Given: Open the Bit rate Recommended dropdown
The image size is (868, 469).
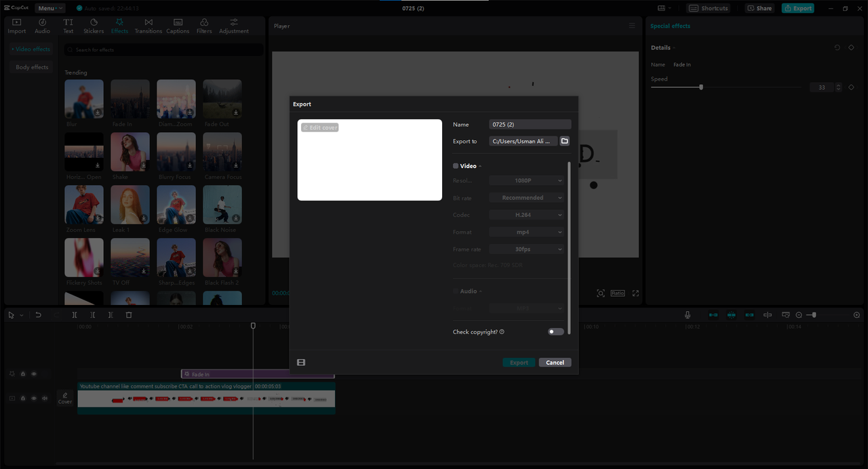Looking at the screenshot, I should point(526,198).
